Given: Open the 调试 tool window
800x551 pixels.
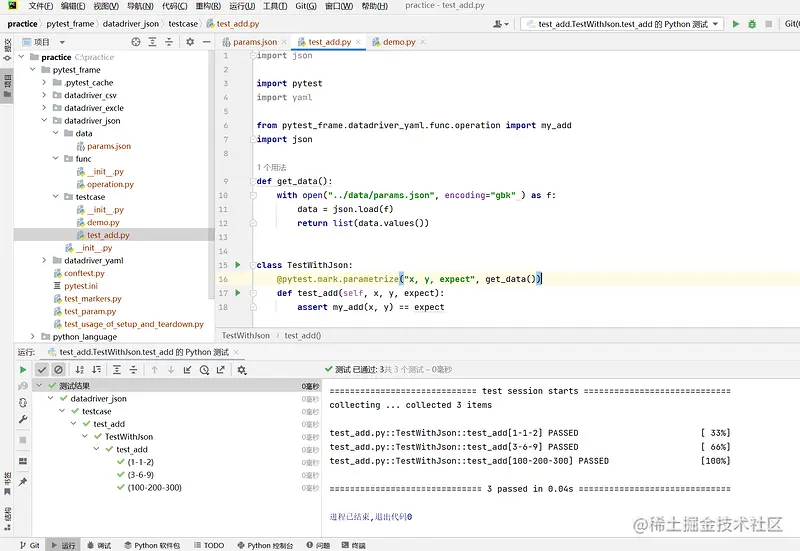Looking at the screenshot, I should click(x=98, y=545).
